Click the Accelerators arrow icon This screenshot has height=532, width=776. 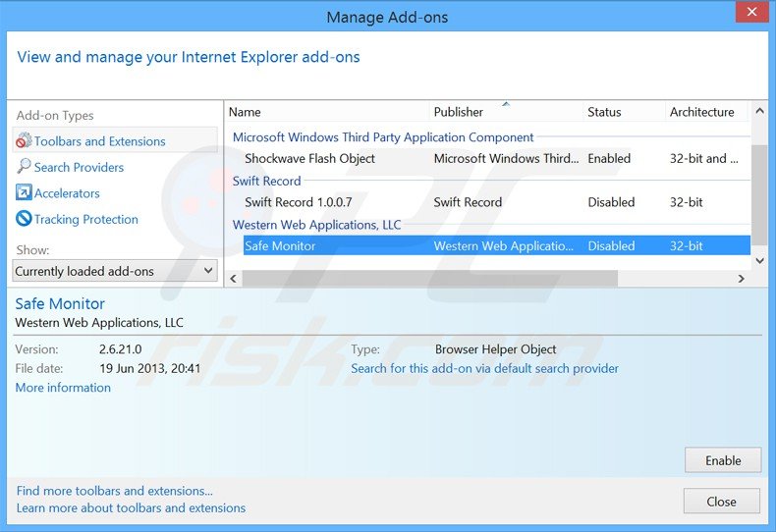(x=24, y=192)
